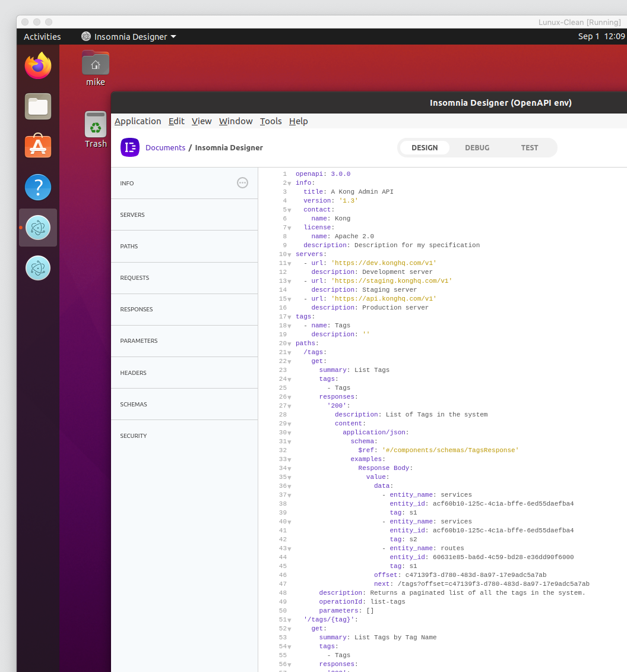Collapse the responses fold arrow at line 26
This screenshot has height=672, width=627.
click(290, 397)
